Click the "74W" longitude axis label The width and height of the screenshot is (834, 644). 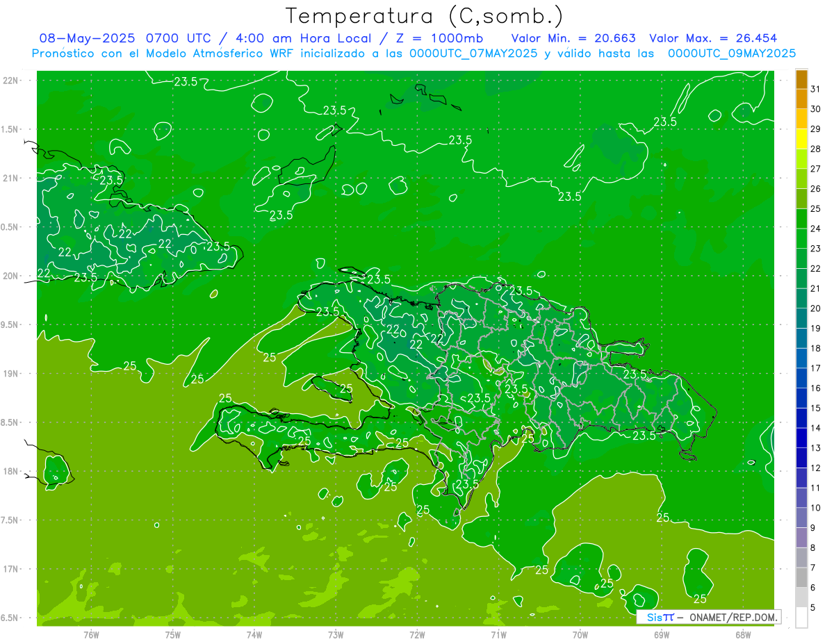point(254,634)
